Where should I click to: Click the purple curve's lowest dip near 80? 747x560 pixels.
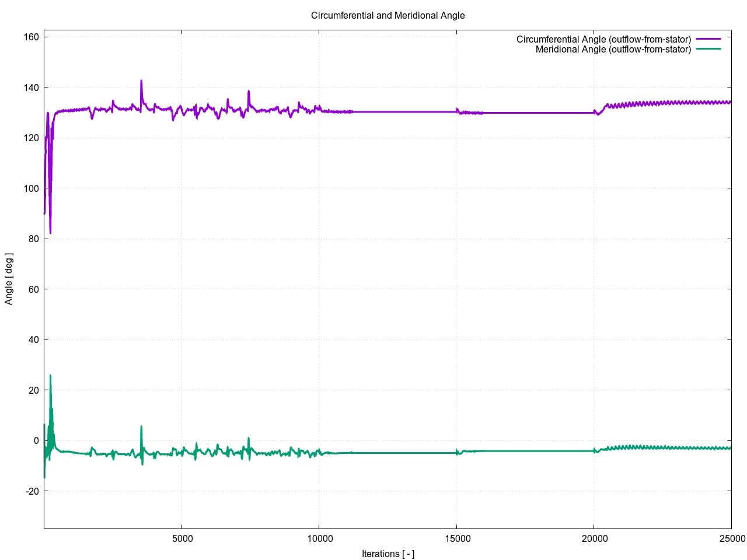click(x=50, y=233)
